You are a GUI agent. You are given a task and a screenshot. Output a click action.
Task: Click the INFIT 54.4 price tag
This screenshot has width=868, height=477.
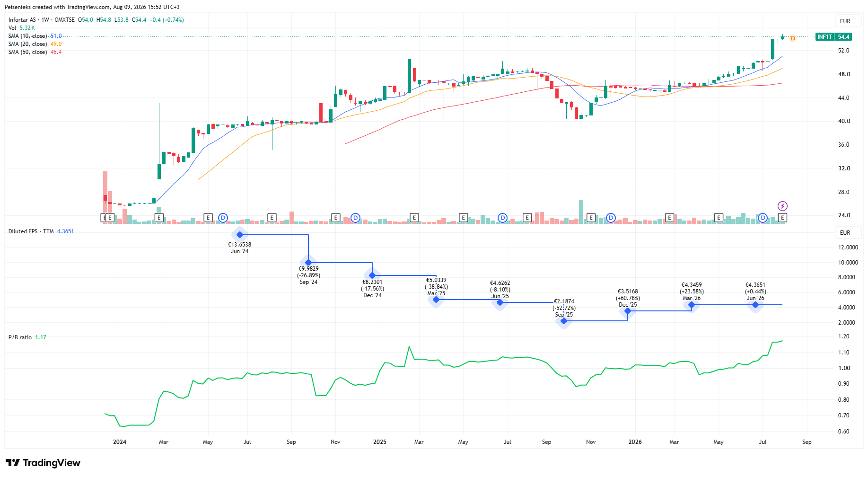click(833, 37)
